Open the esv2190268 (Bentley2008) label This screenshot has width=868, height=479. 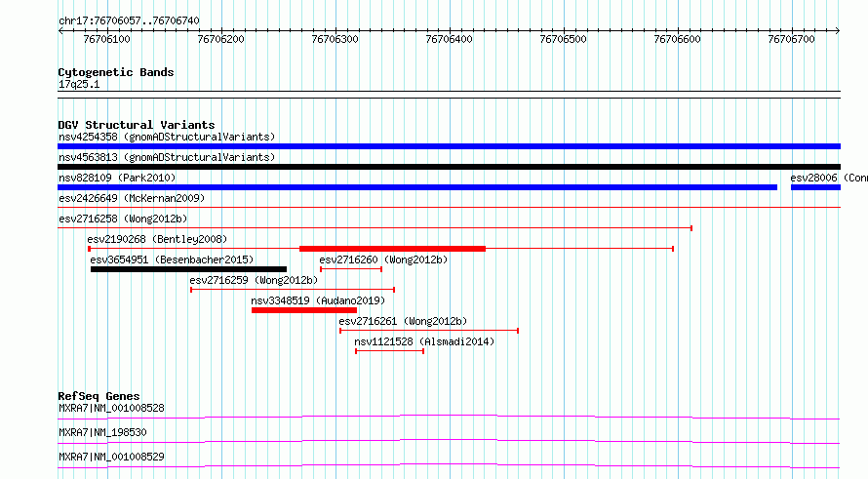[157, 239]
